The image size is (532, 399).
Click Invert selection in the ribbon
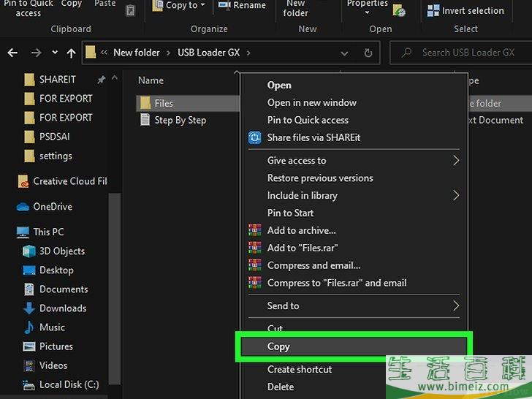(x=465, y=11)
